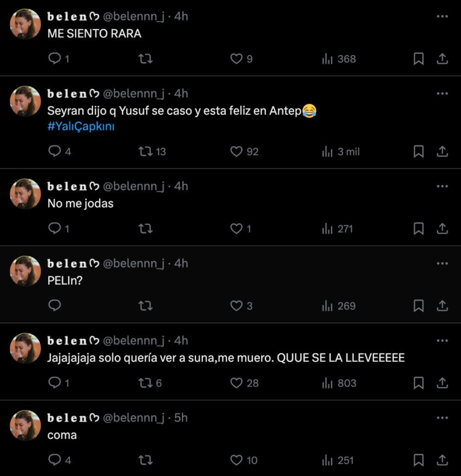
Task: Open more options on the 'PELIn?' tweet
Action: coord(442,263)
